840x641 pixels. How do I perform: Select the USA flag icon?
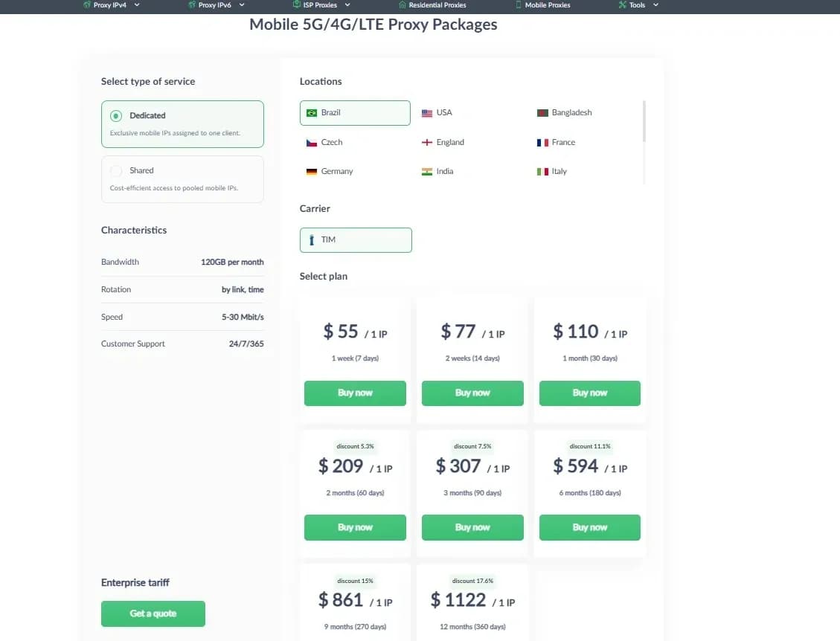pos(426,112)
